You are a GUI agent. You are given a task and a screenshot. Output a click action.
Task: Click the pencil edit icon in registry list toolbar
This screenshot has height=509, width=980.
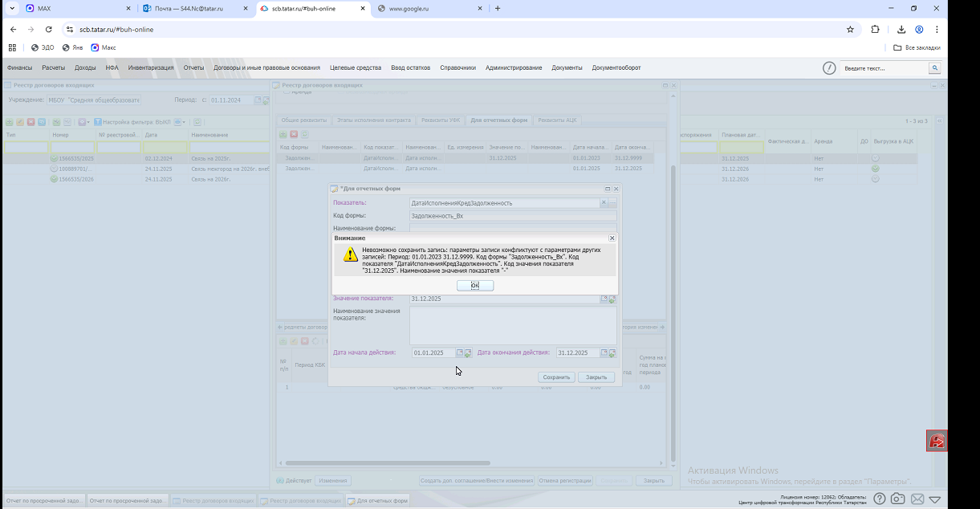tap(20, 122)
